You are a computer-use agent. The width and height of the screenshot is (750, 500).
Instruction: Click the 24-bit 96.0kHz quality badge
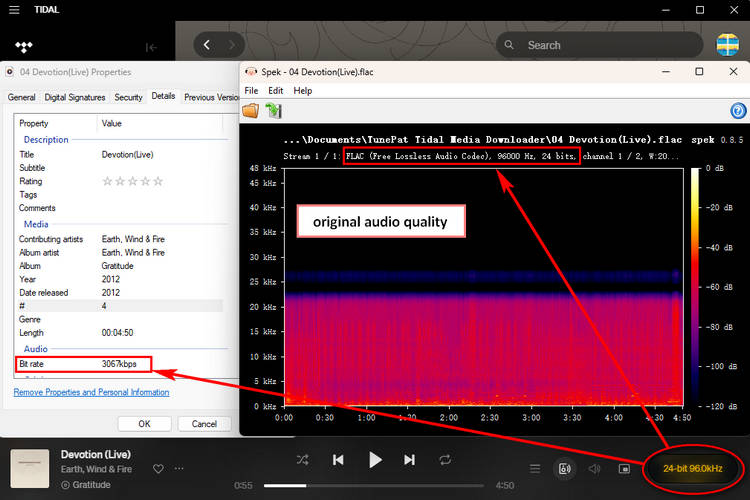tap(693, 468)
